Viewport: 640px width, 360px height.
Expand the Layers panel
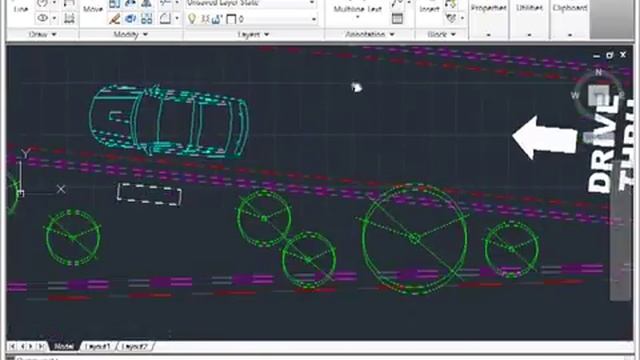(x=253, y=34)
